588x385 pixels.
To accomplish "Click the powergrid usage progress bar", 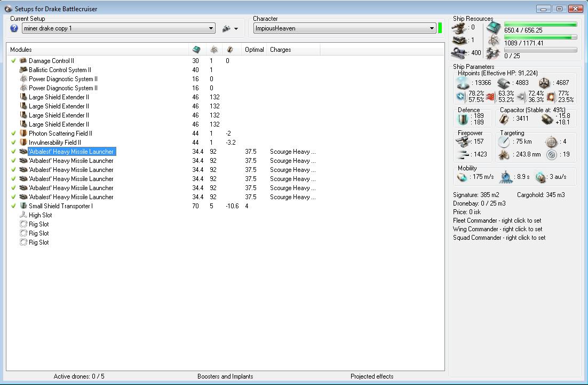I will (x=541, y=37).
